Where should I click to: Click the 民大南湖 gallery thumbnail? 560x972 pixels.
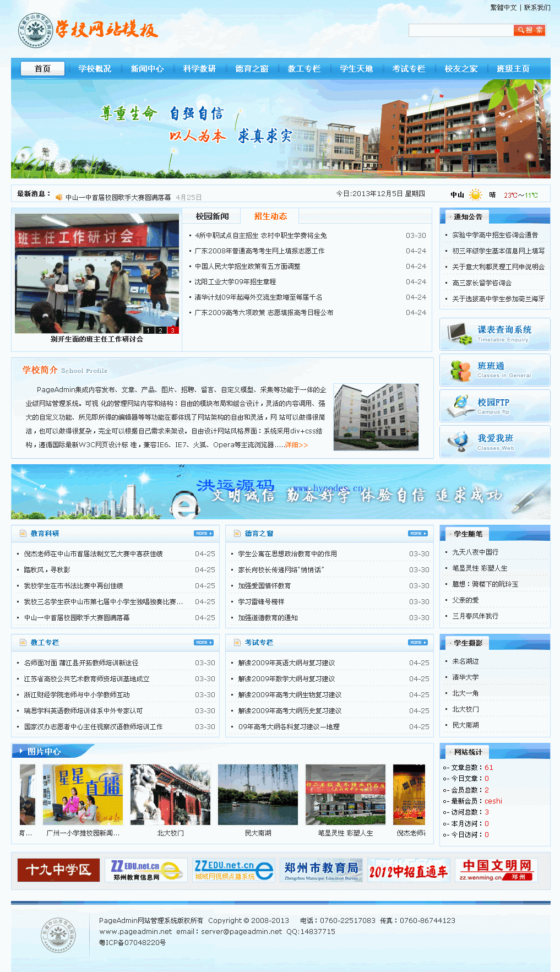coord(258,795)
